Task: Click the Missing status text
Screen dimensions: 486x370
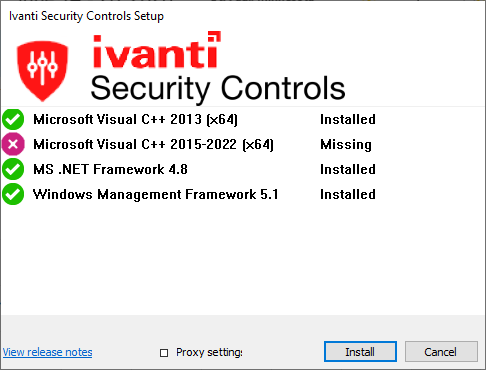Action: click(x=346, y=145)
